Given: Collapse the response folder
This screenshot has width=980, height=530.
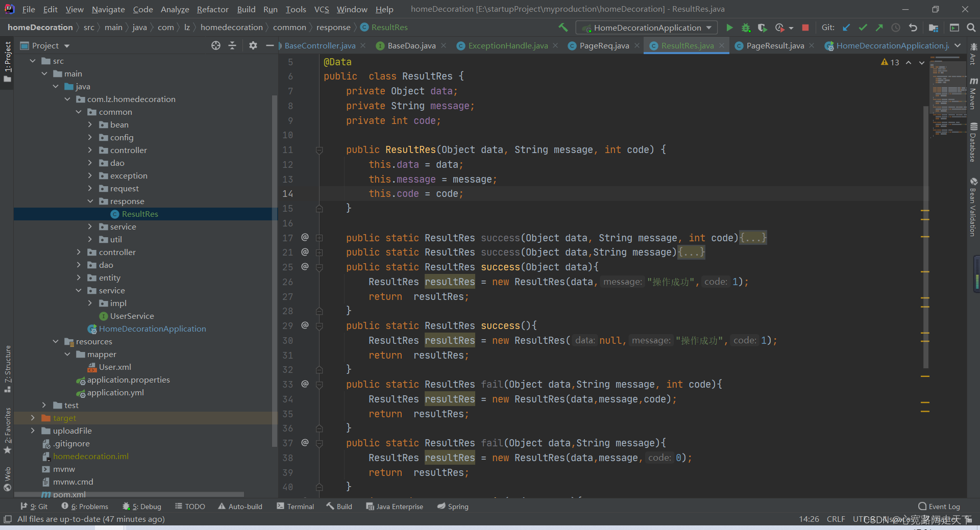Looking at the screenshot, I should pos(90,201).
